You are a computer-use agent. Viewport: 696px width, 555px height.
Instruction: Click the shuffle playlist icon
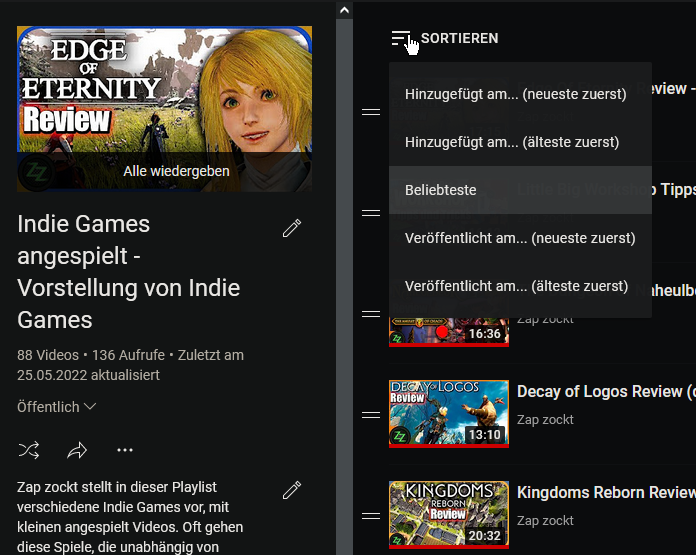[x=29, y=450]
